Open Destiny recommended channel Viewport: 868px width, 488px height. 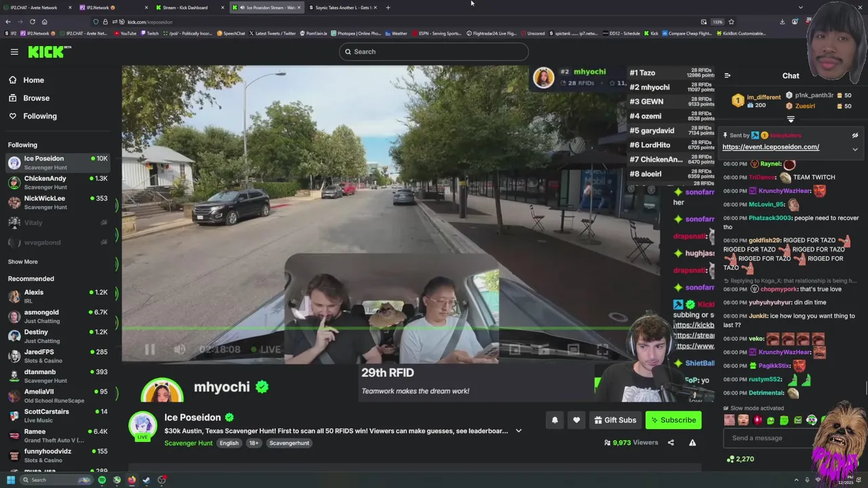coord(59,336)
